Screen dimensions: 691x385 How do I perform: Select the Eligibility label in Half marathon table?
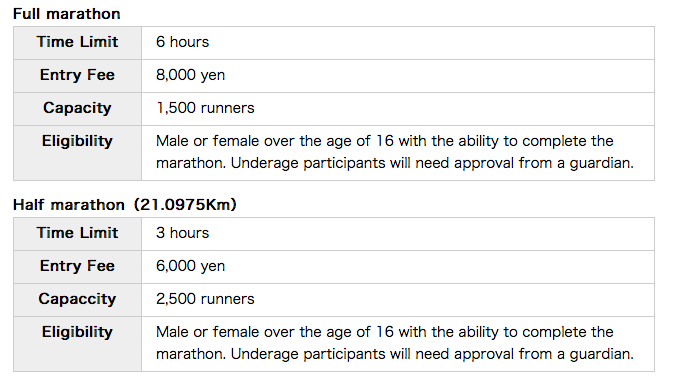[77, 332]
